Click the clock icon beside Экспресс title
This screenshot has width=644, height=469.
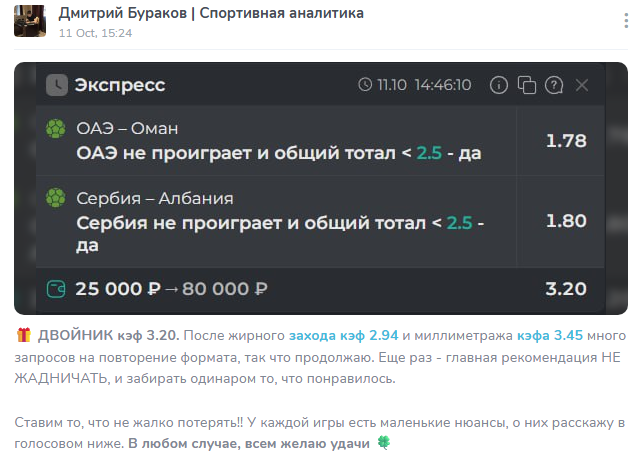coord(57,85)
